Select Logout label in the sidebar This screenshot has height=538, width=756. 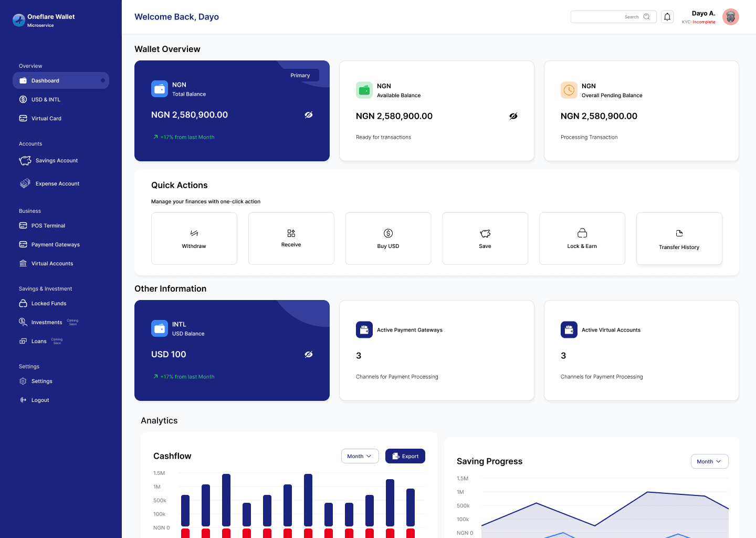pos(40,400)
